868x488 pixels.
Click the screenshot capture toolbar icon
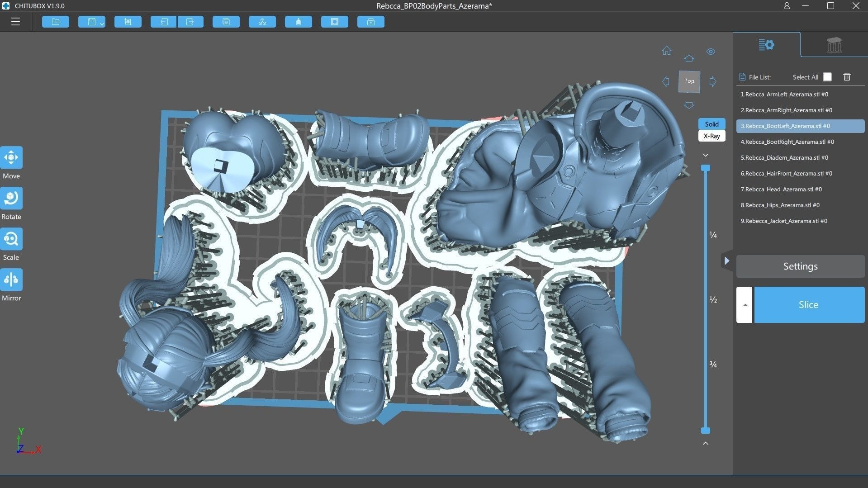click(128, 22)
